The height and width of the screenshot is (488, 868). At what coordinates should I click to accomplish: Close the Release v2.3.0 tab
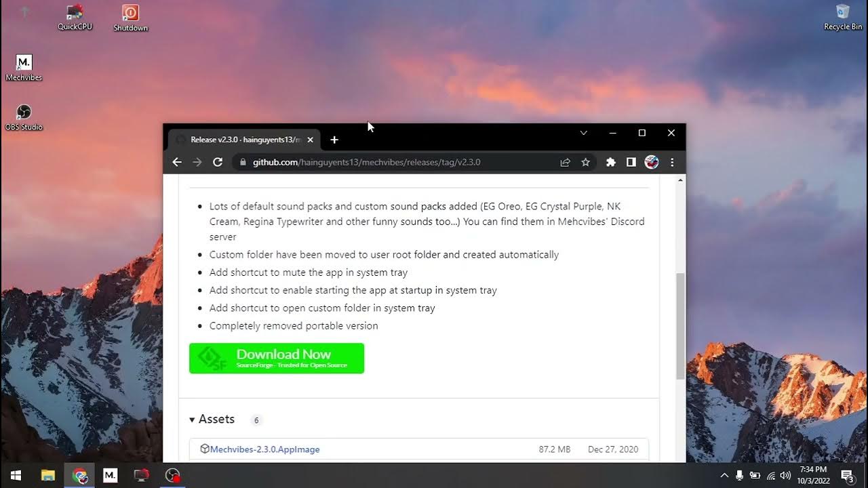tap(310, 140)
